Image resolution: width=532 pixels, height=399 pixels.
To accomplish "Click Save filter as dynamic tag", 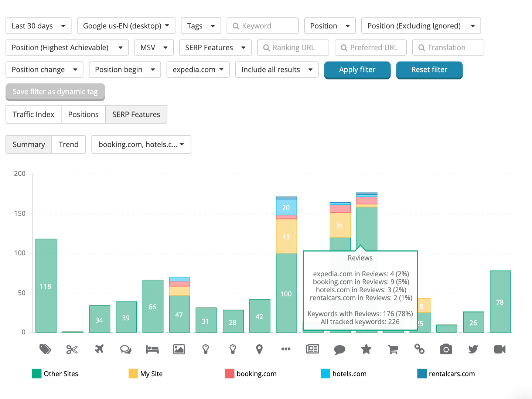I will tap(55, 92).
